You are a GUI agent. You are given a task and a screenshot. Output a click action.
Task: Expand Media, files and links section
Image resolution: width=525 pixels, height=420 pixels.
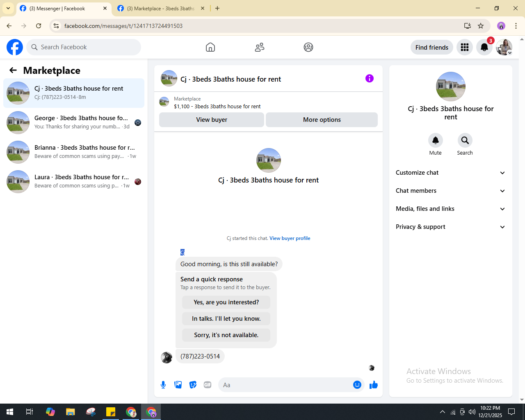(450, 209)
